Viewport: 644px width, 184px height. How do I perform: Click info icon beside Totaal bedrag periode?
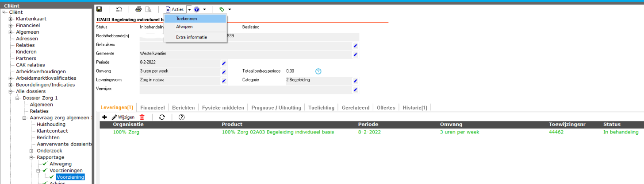point(318,71)
